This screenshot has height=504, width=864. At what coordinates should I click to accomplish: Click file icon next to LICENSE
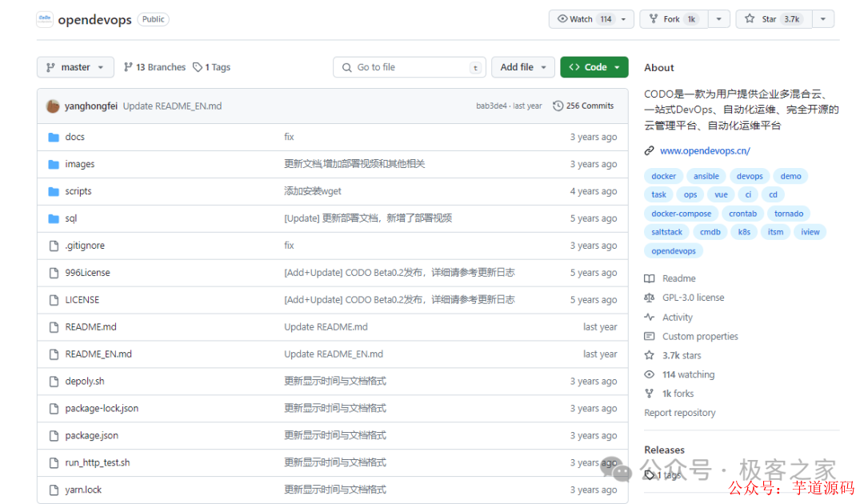coord(54,300)
